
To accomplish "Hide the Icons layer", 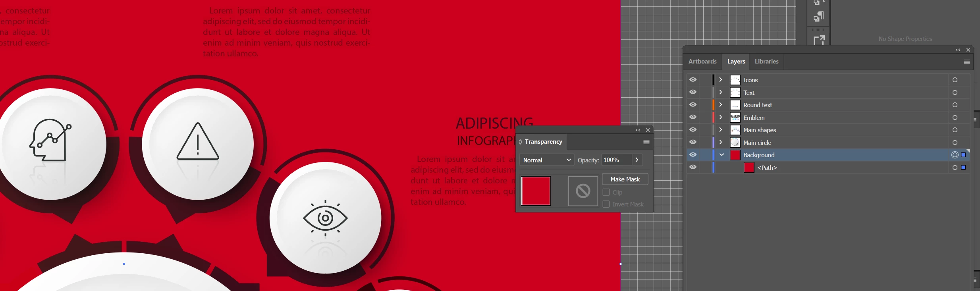I will click(x=693, y=80).
